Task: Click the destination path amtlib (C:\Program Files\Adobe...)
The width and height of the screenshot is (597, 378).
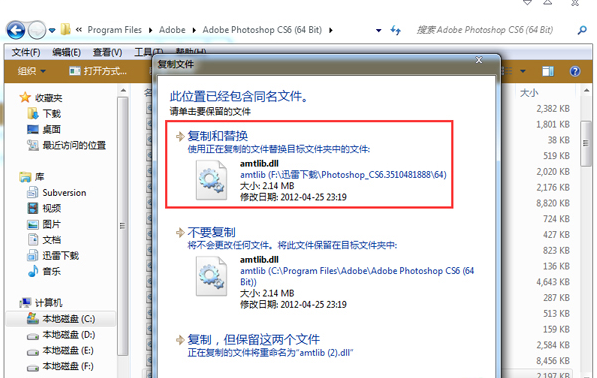Action: 357,276
